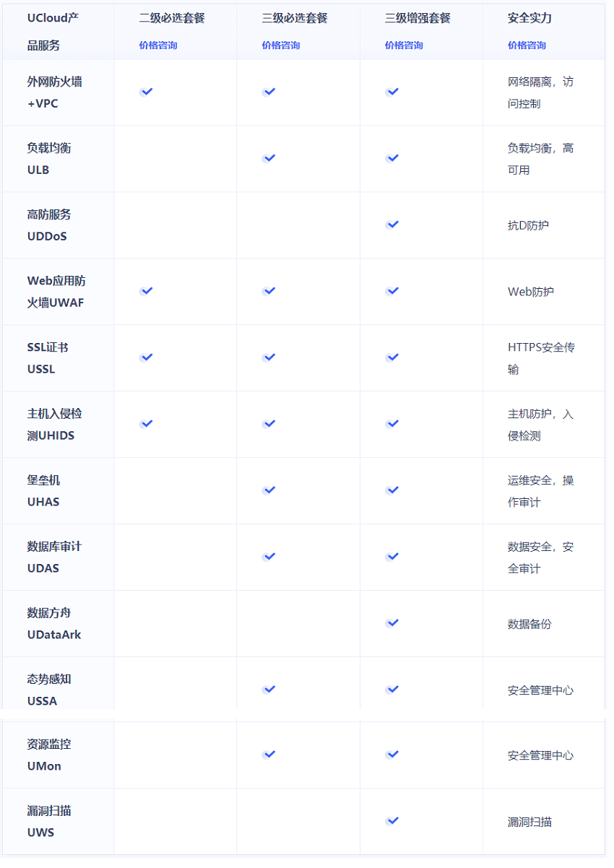Click the 漏洞扫描 UWS checkmark

pos(392,821)
